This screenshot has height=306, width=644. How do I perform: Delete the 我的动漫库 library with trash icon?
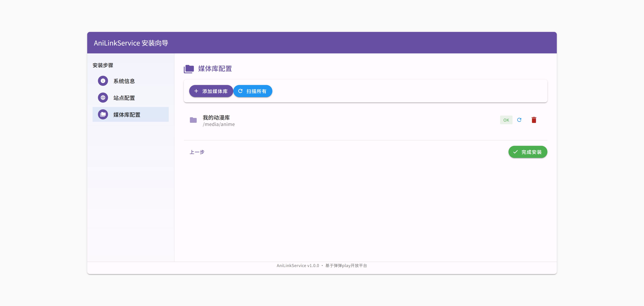(x=534, y=120)
